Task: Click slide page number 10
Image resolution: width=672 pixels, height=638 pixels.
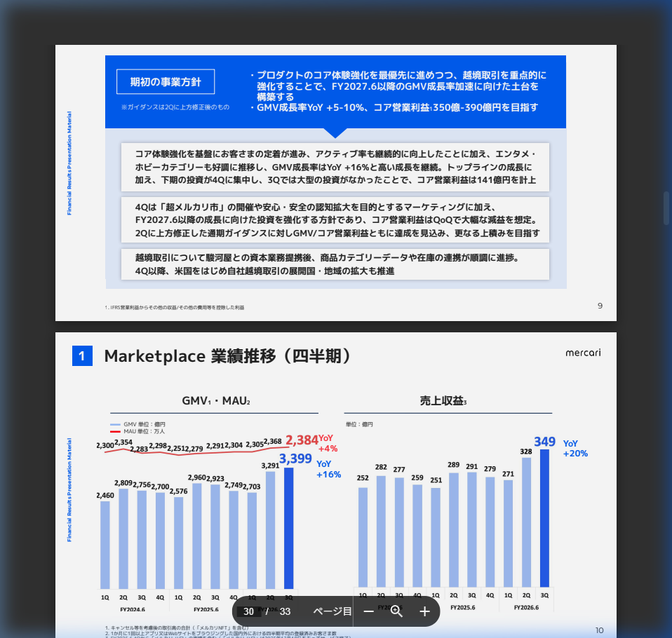Action: point(599,630)
